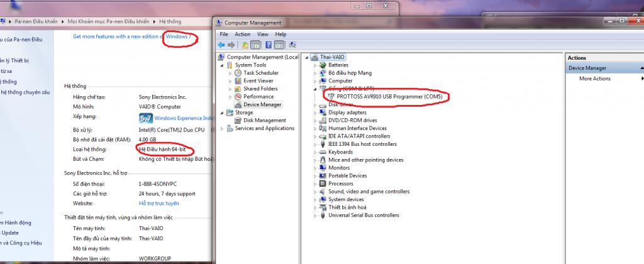The height and width of the screenshot is (264, 644).
Task: Expand the DVD/CD-ROM drives category
Action: pos(315,121)
